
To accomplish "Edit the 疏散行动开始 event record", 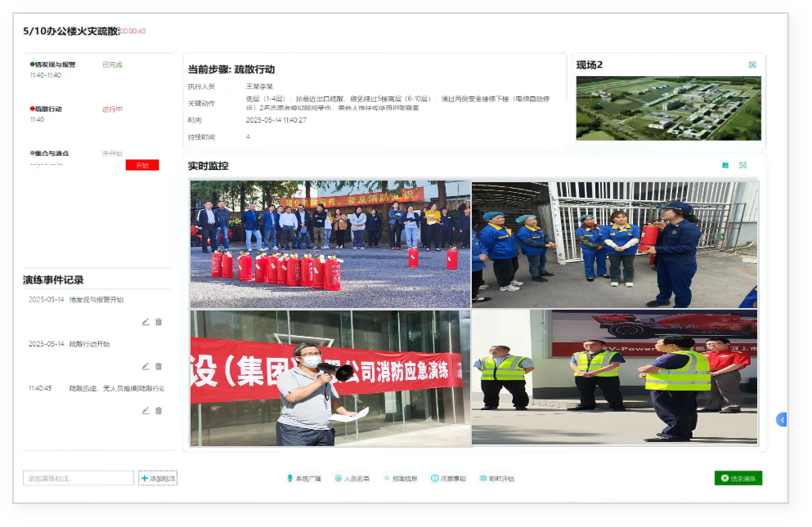I will [x=146, y=366].
